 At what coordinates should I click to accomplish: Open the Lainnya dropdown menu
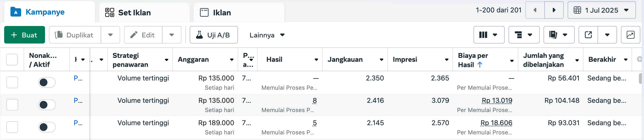point(267,35)
